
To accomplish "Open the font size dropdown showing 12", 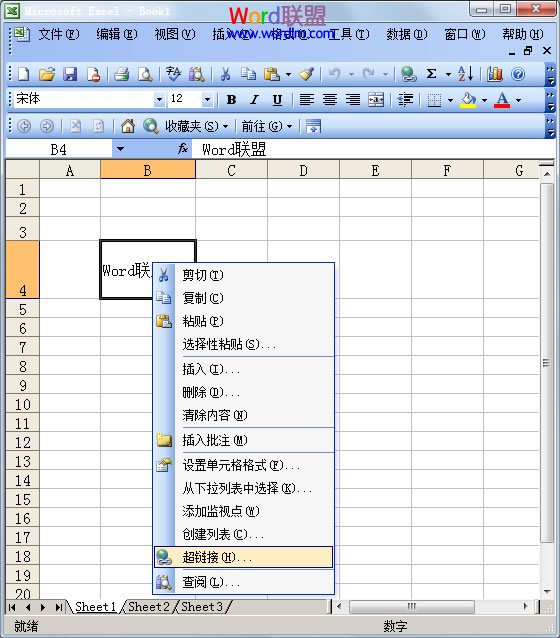I will coord(207,99).
